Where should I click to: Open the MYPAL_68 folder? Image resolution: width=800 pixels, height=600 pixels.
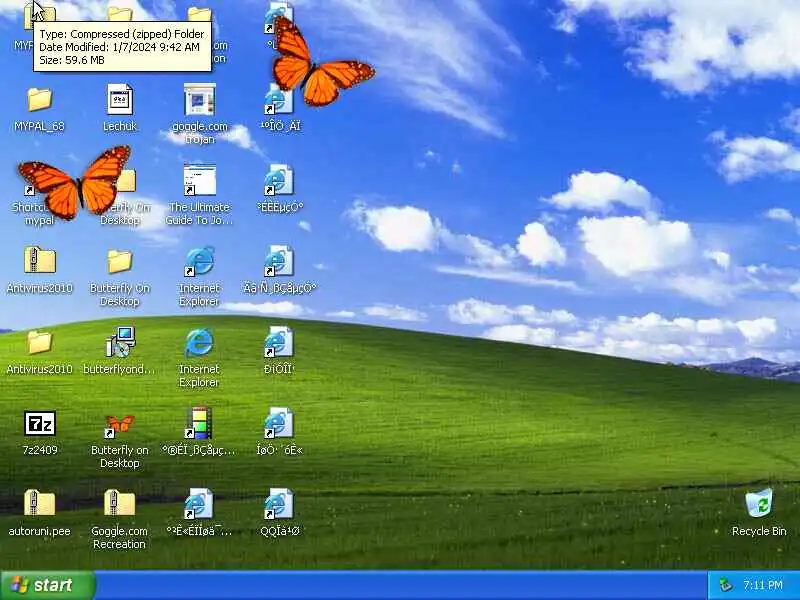pos(39,99)
